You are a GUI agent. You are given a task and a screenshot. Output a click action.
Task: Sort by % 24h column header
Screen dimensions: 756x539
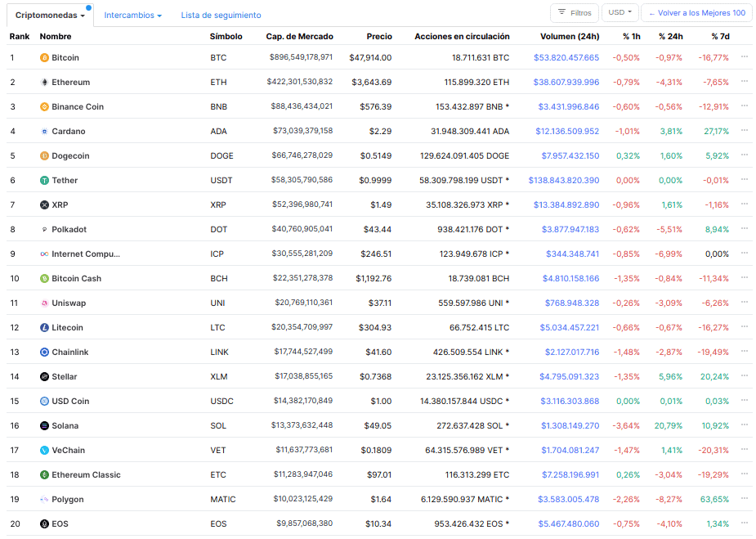pyautogui.click(x=671, y=37)
